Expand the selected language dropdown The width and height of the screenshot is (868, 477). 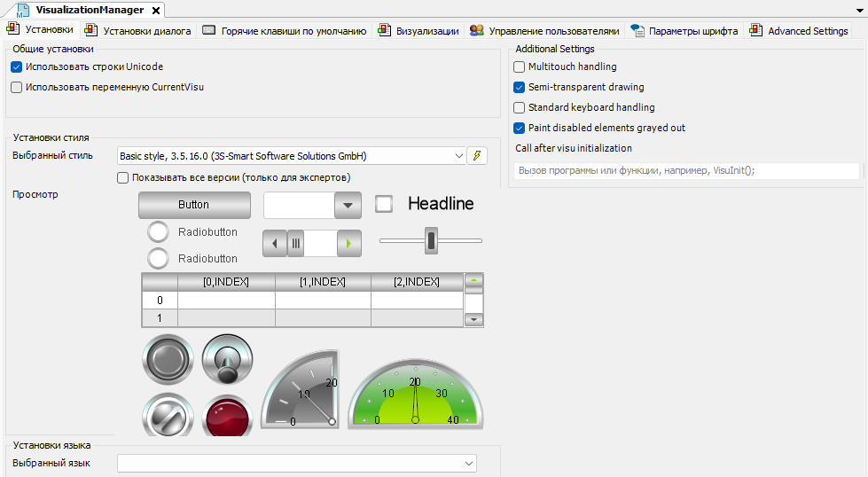pos(468,463)
